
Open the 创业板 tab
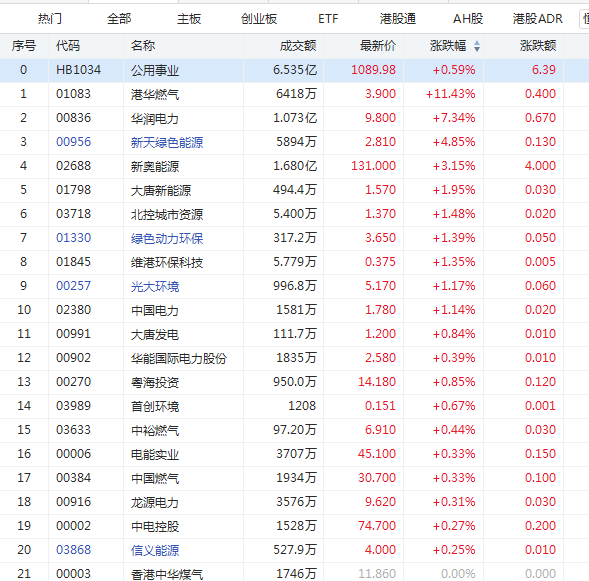[x=259, y=18]
